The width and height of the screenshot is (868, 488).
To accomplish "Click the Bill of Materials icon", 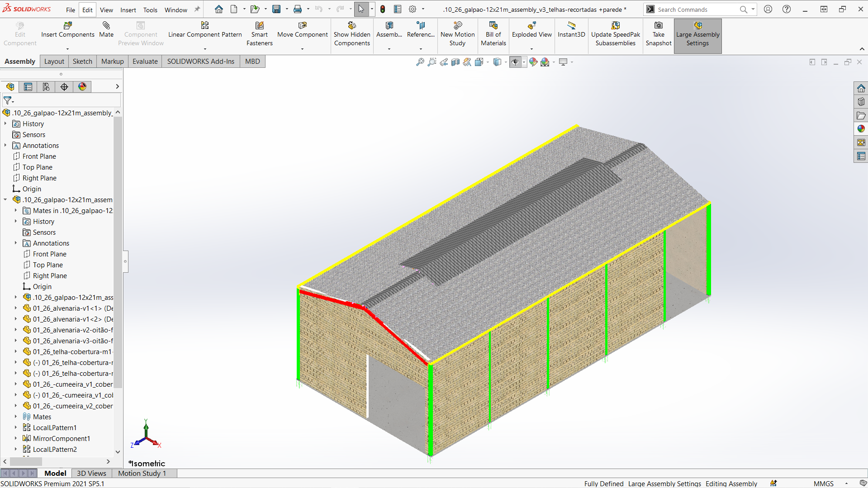I will pyautogui.click(x=493, y=34).
